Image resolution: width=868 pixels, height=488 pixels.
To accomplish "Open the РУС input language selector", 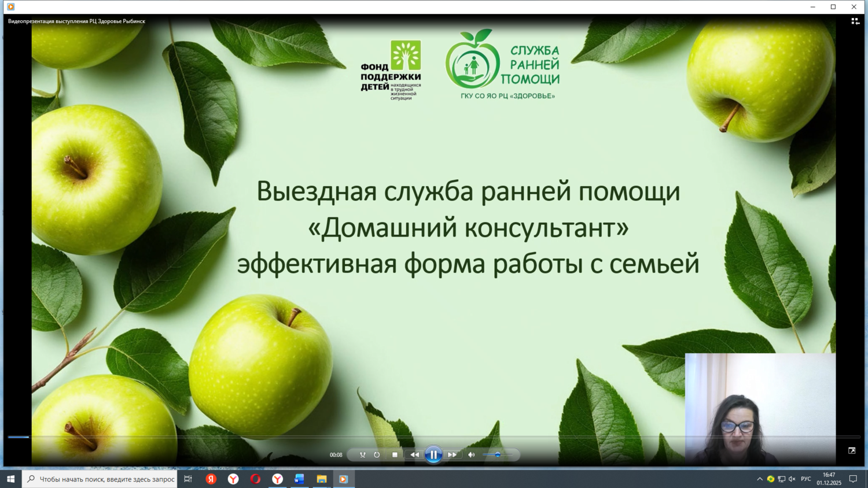I will [806, 479].
